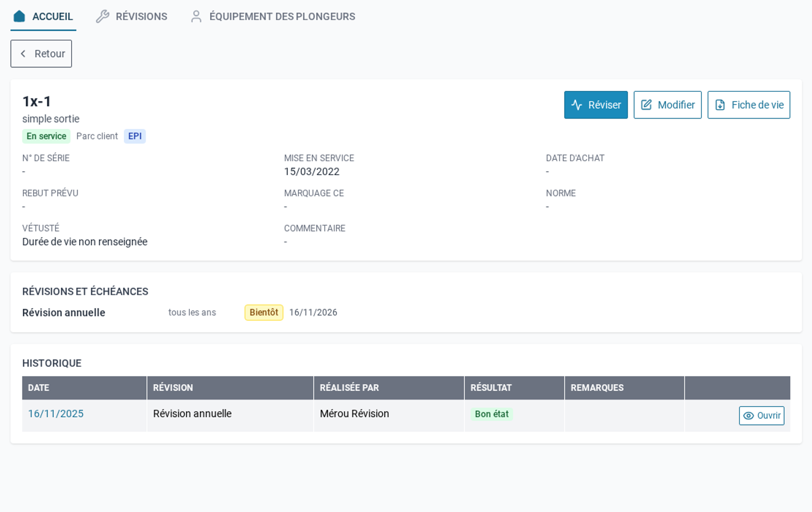Click the Date column header
812x512 pixels.
(x=84, y=388)
